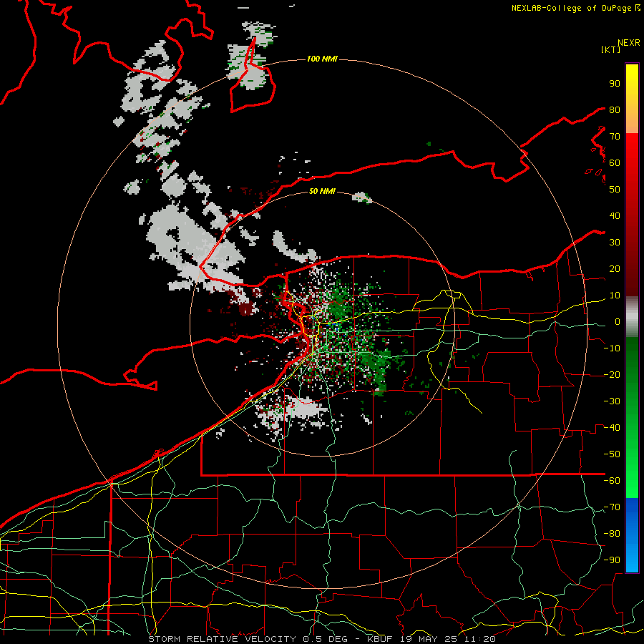Click the 80 value on the velocity scale
The width and height of the screenshot is (644, 644).
tap(615, 110)
